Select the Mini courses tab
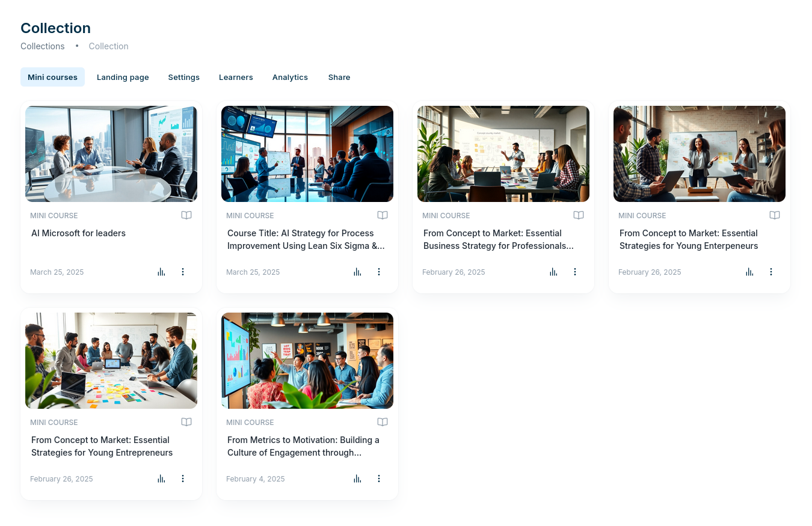The image size is (812, 526). [x=52, y=77]
